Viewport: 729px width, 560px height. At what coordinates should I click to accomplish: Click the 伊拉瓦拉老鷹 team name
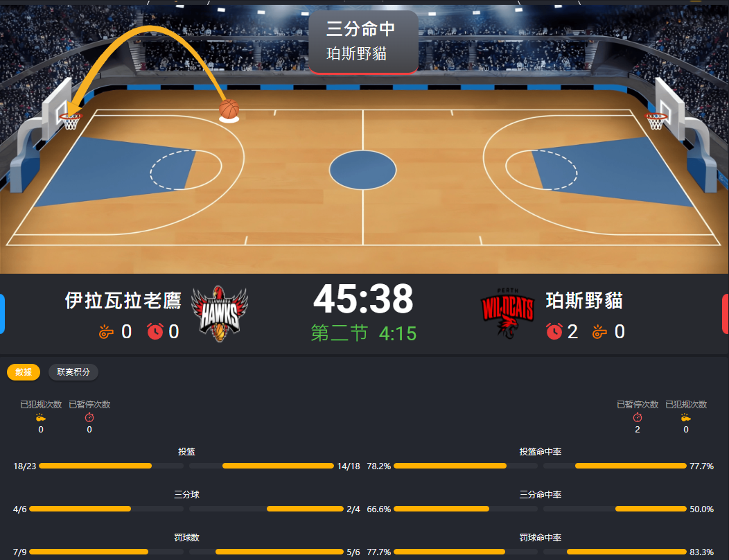pyautogui.click(x=123, y=301)
